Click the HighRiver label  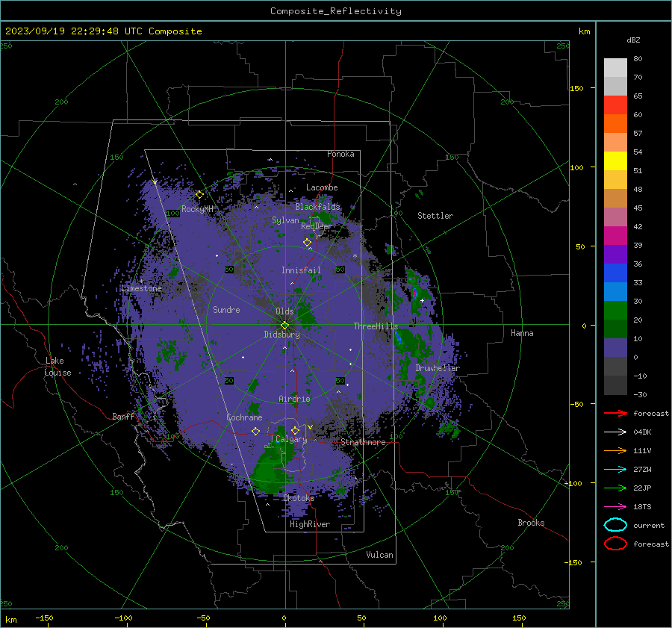(309, 524)
